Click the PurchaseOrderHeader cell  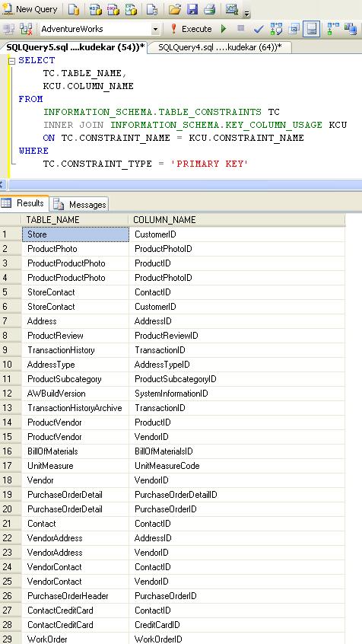point(75,595)
